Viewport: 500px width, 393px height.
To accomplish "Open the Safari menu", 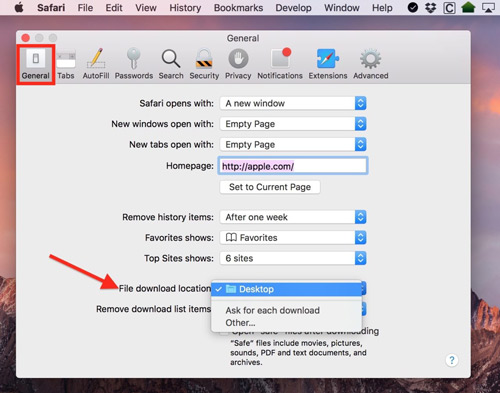I will click(51, 8).
